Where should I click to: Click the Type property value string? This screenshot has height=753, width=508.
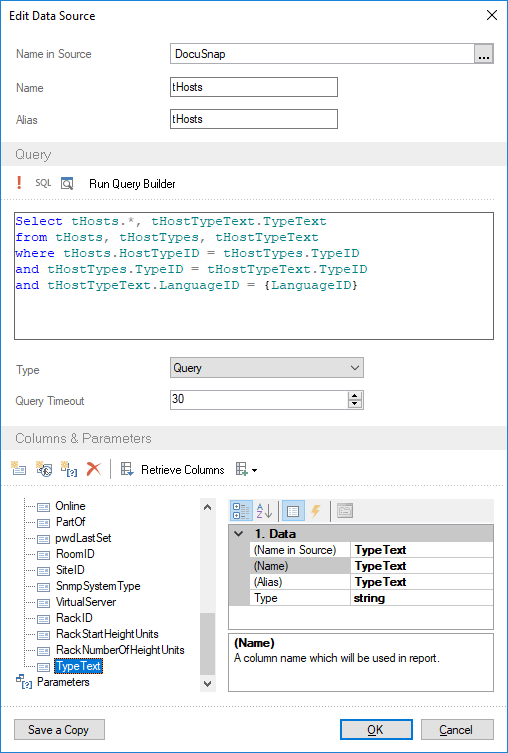422,598
